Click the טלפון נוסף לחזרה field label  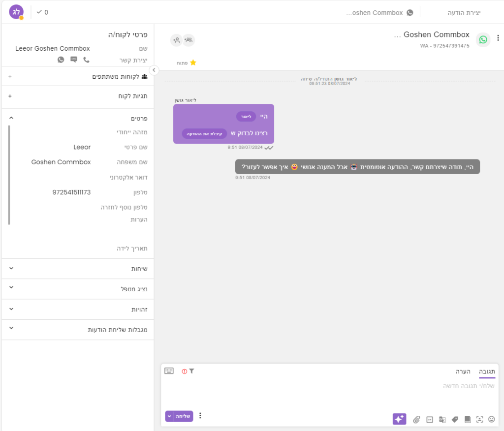click(124, 207)
